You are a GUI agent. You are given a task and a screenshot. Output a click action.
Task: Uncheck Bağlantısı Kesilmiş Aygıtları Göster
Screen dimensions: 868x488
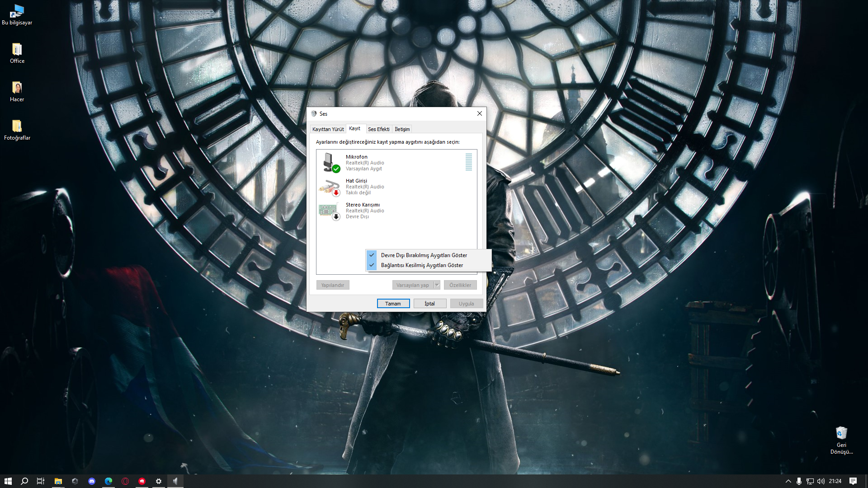[421, 265]
